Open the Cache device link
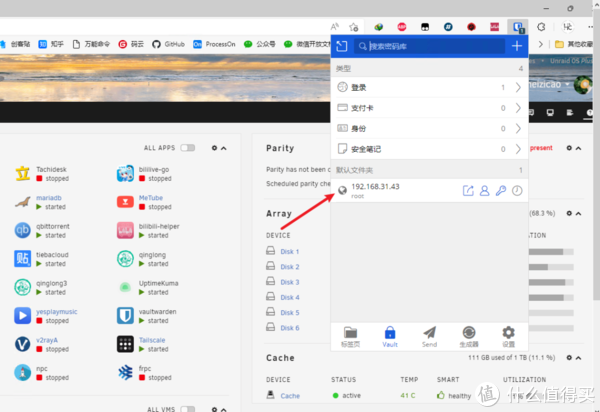The image size is (600, 412). coord(290,396)
